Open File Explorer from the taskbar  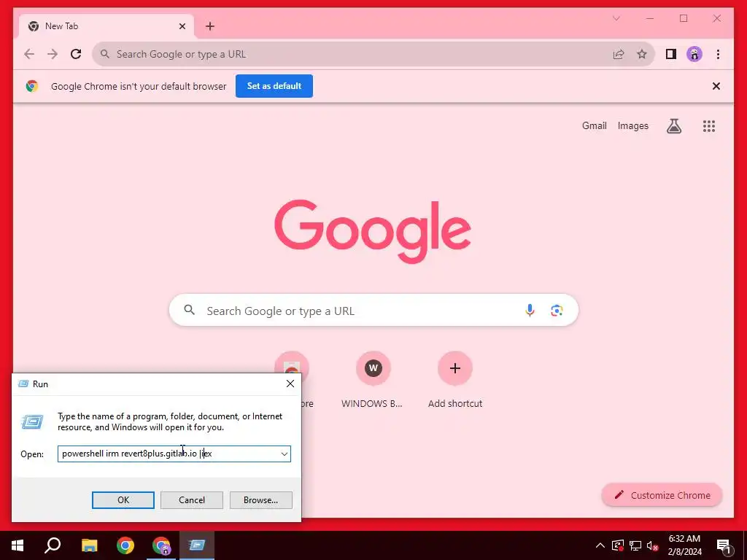(x=89, y=545)
